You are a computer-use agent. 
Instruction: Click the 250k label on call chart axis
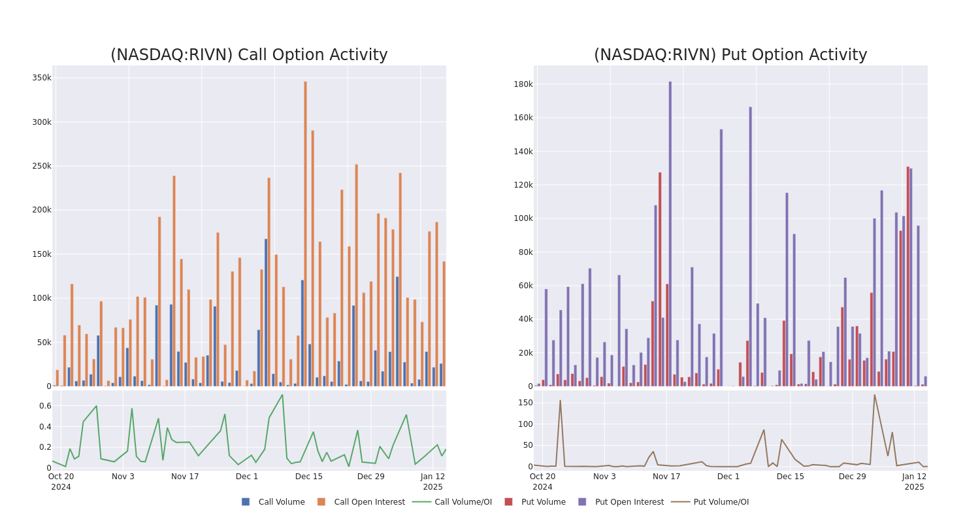pos(41,166)
